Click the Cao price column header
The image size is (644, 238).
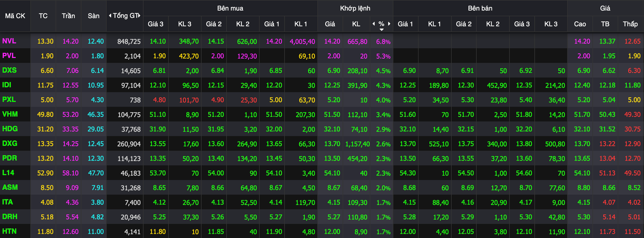(580, 24)
